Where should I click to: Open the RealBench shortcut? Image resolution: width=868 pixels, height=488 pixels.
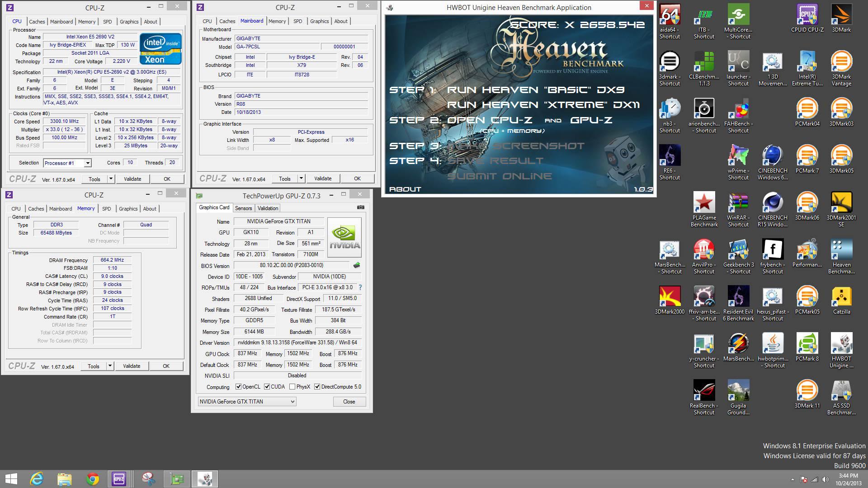pos(704,398)
